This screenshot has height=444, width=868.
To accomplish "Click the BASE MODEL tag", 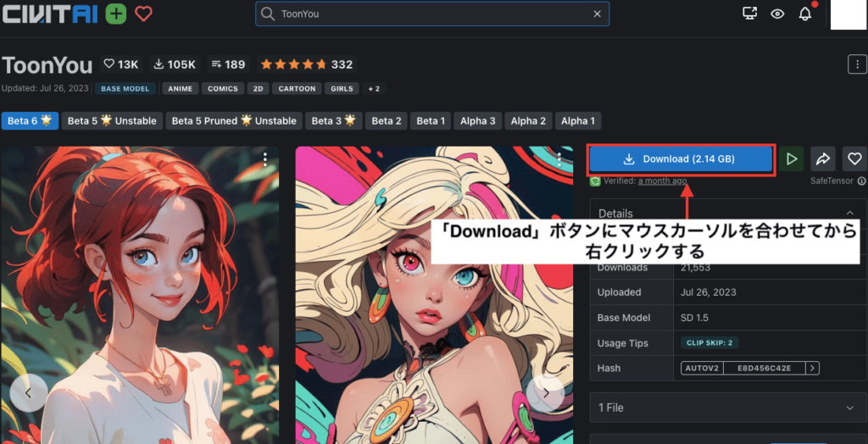I will (x=125, y=89).
